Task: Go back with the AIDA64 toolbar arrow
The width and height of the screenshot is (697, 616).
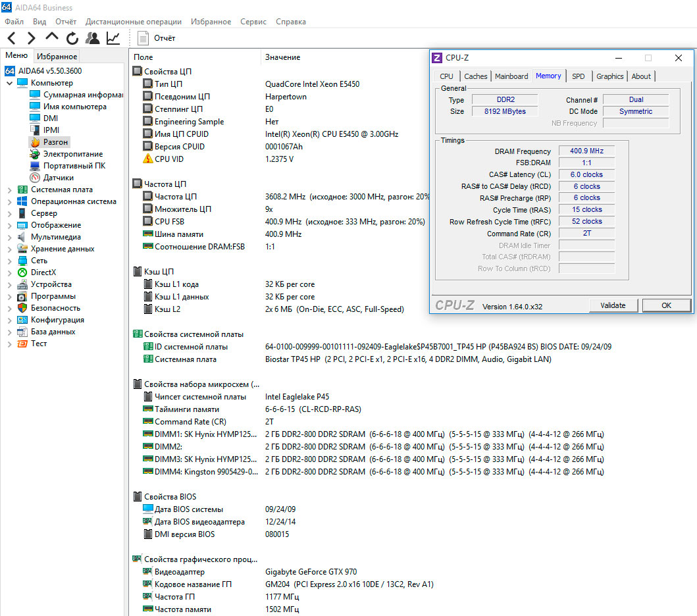Action: [12, 38]
